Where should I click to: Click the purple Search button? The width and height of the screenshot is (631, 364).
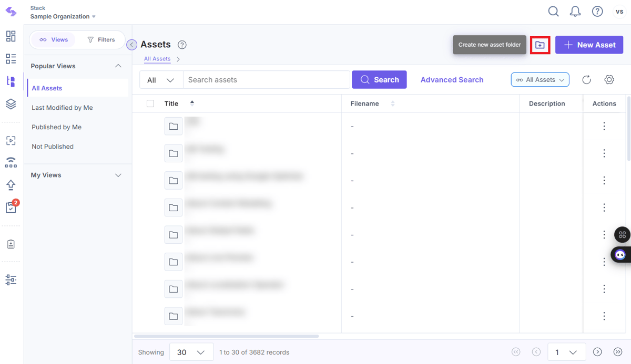point(379,80)
